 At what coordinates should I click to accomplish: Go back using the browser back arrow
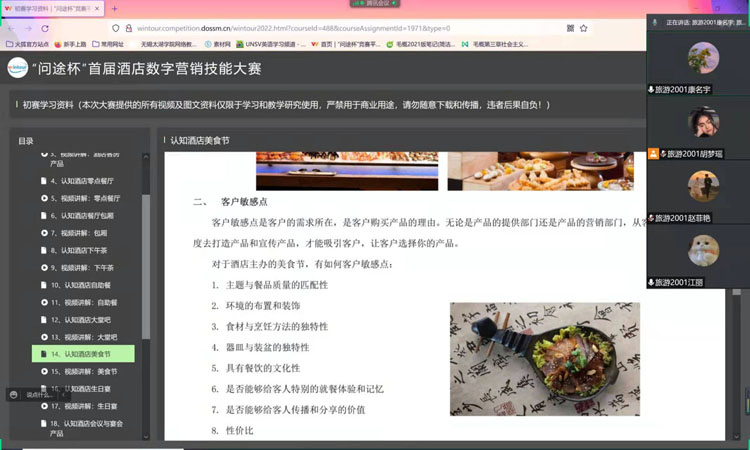[11, 28]
